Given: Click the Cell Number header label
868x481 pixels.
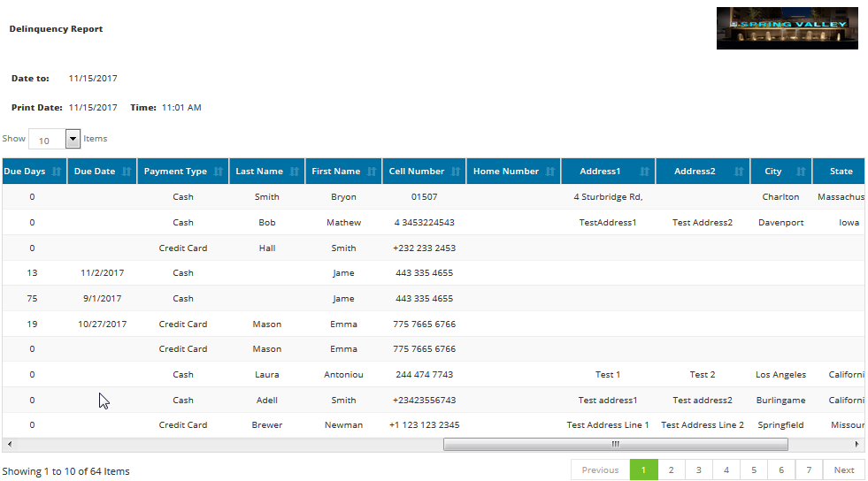Looking at the screenshot, I should click(x=416, y=172).
